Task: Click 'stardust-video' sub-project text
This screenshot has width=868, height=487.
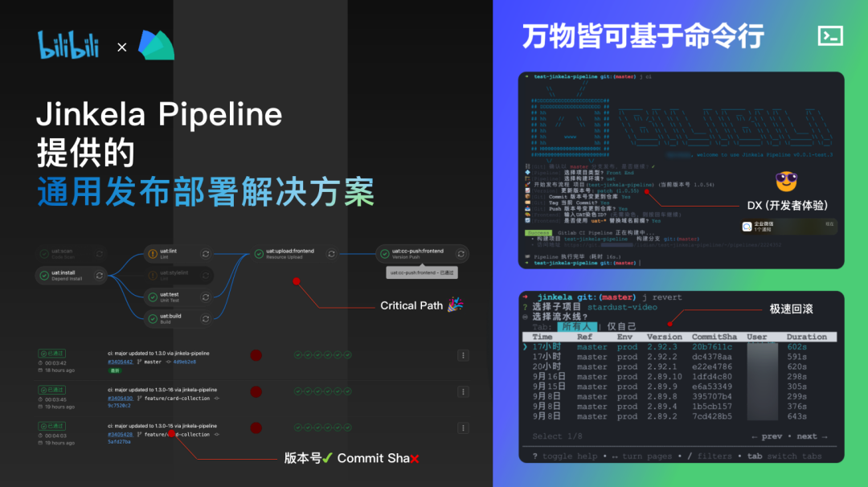Action: click(622, 307)
